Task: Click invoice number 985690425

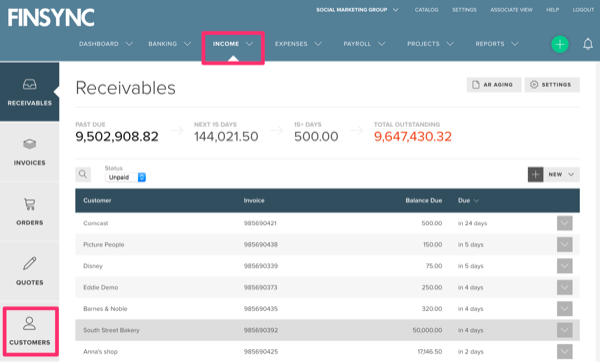Action: [261, 352]
